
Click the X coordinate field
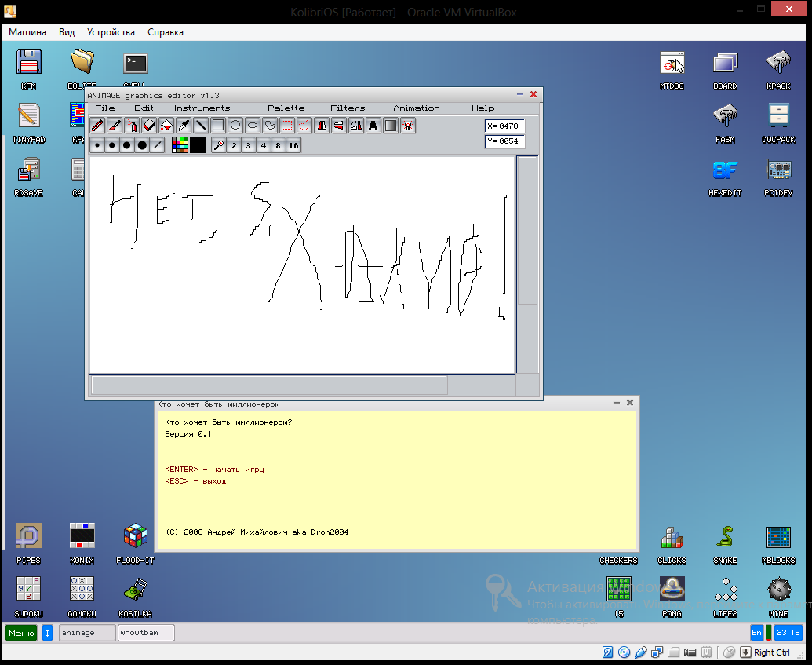(504, 126)
